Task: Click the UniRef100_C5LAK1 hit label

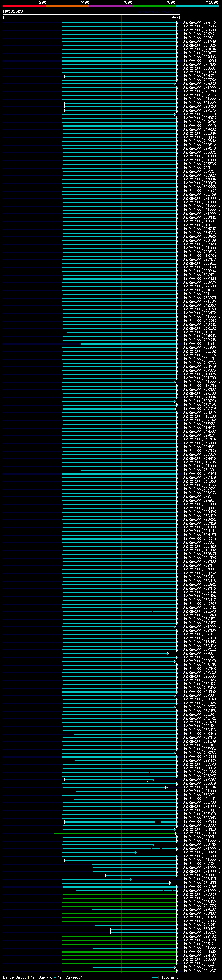Action: (199, 584)
